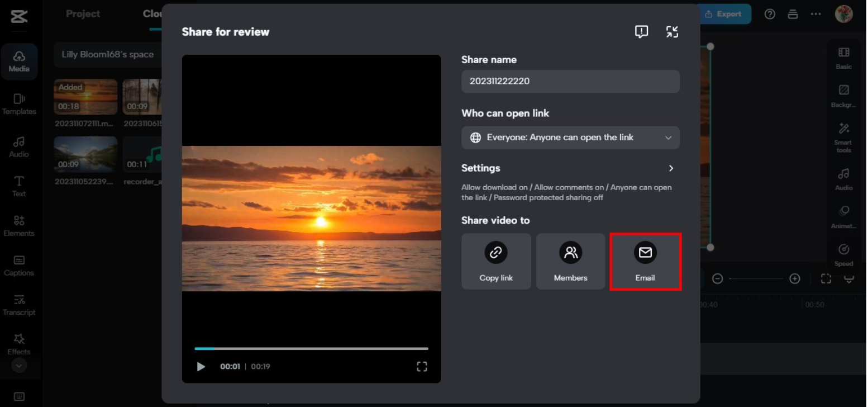
Task: Open the Templates panel
Action: pyautogui.click(x=20, y=104)
